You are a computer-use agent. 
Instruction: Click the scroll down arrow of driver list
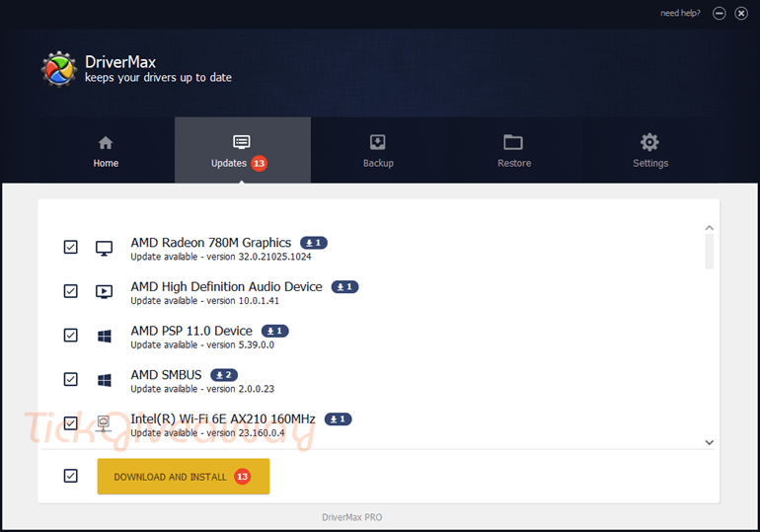point(709,442)
